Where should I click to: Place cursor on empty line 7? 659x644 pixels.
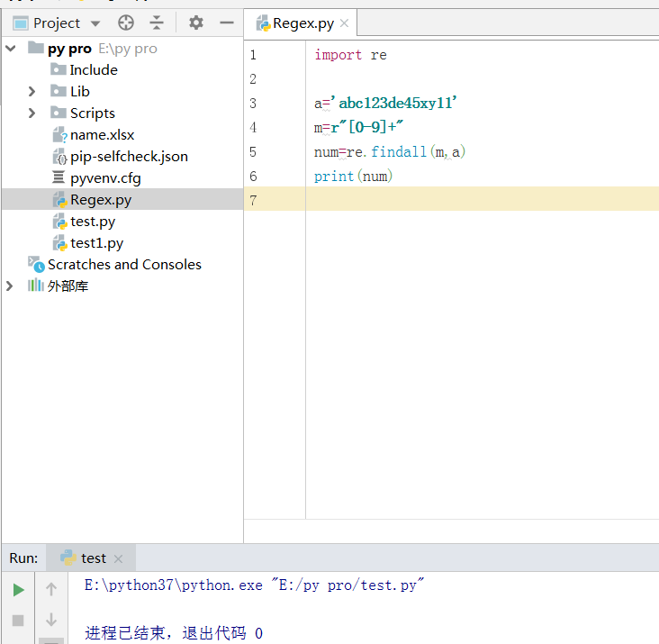coord(482,199)
